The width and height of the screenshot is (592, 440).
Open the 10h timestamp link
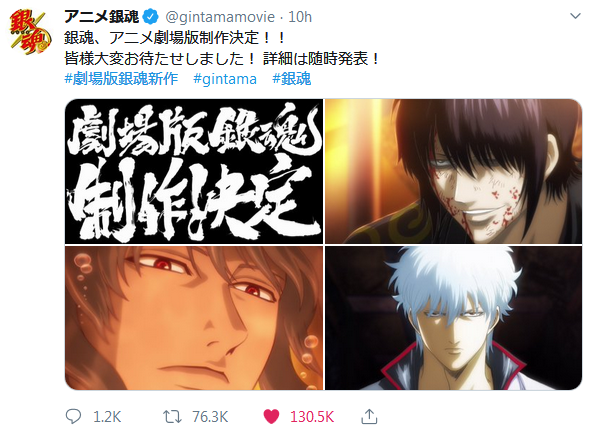click(x=300, y=17)
